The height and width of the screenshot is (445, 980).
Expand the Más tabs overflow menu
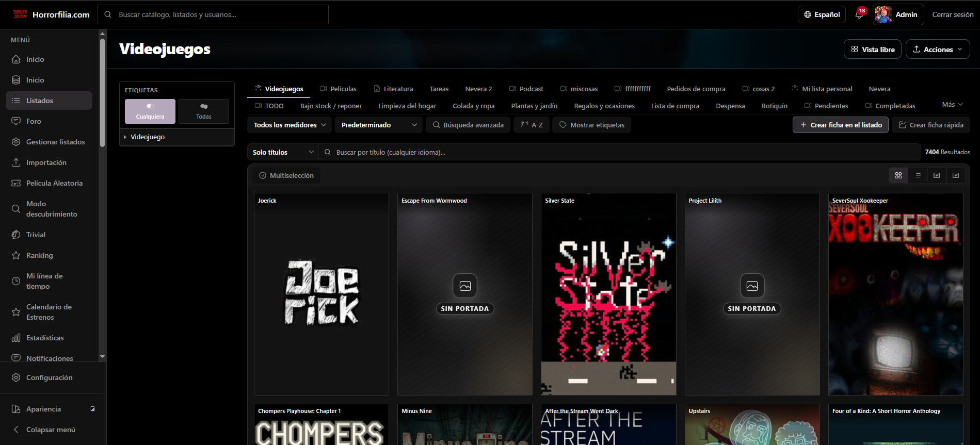pyautogui.click(x=952, y=104)
